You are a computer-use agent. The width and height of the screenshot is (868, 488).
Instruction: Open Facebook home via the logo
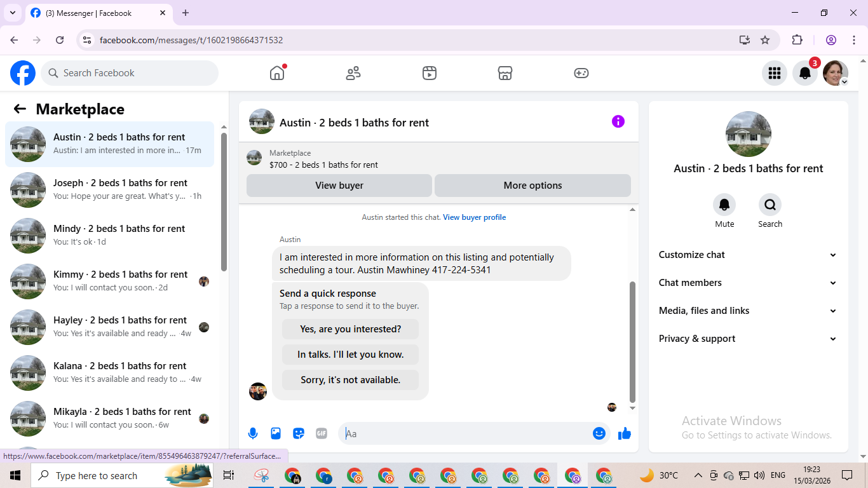coord(23,73)
